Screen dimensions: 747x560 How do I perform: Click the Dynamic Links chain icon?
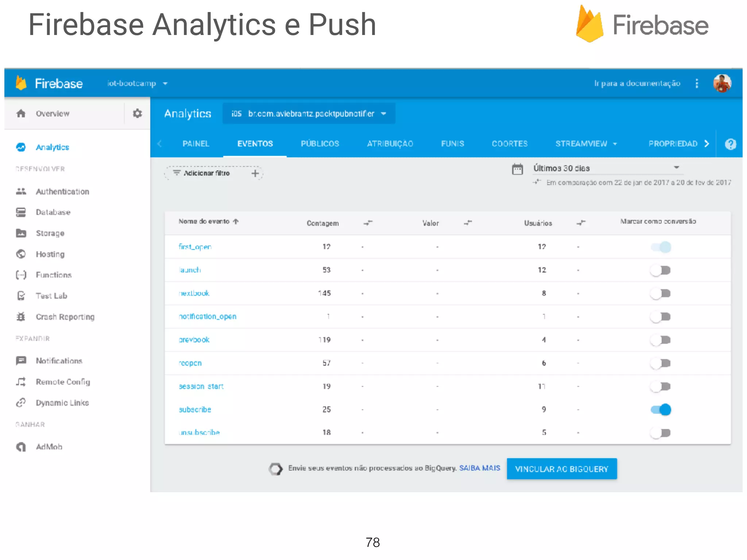tap(21, 402)
